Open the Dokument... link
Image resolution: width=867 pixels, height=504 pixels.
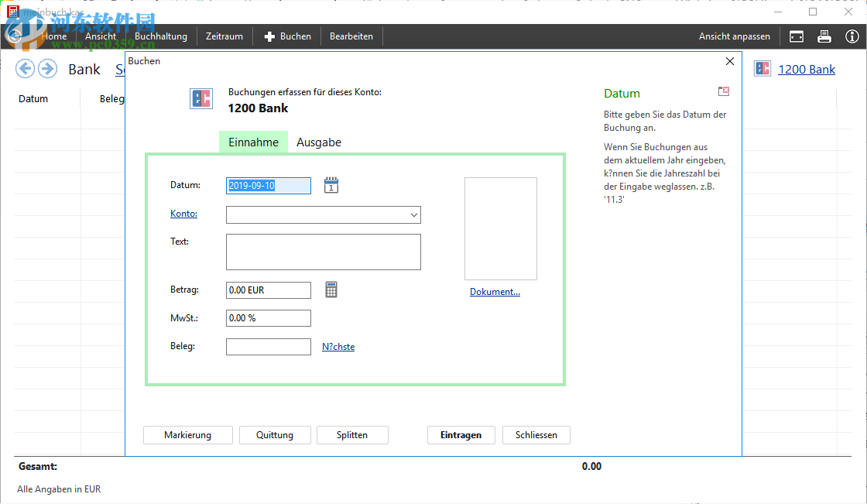[495, 292]
